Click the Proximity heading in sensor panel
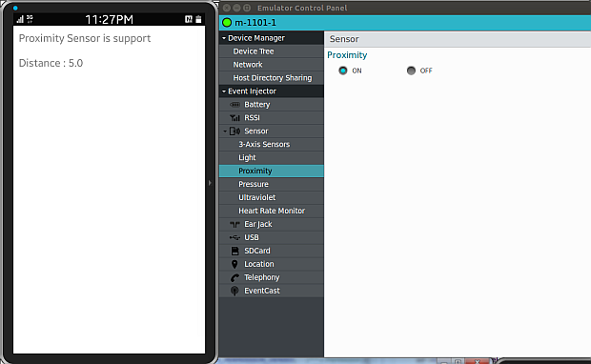The height and width of the screenshot is (364, 591). coord(347,55)
